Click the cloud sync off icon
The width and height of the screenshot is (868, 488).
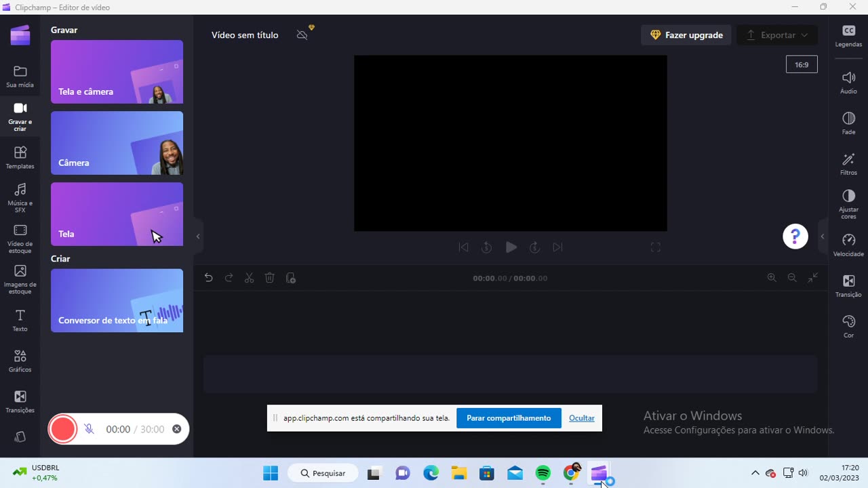coord(302,35)
